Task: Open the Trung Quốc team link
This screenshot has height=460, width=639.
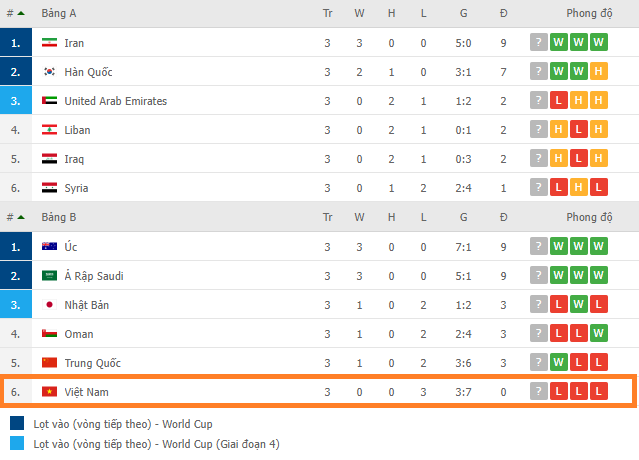Action: (93, 363)
